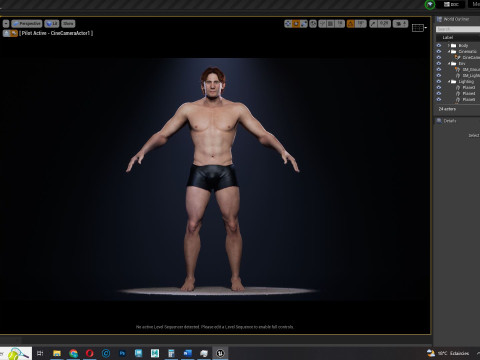Open Lit view mode menu
The height and width of the screenshot is (360, 480).
(52, 24)
